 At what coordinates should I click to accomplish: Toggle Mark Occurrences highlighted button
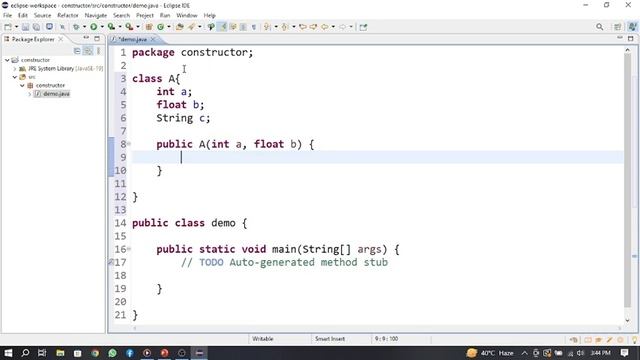point(223,27)
